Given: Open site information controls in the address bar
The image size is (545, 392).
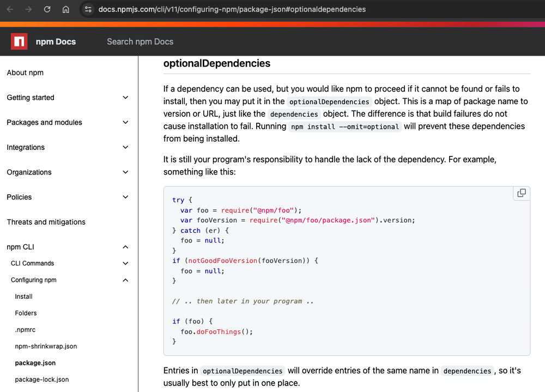Looking at the screenshot, I should [x=87, y=9].
